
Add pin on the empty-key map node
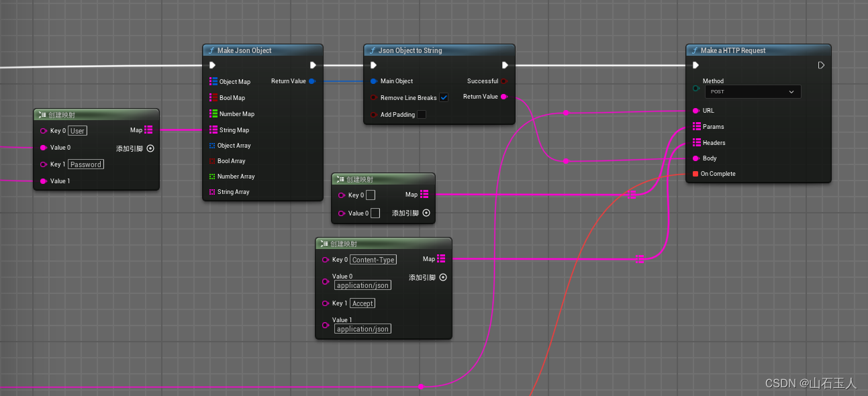pyautogui.click(x=426, y=213)
